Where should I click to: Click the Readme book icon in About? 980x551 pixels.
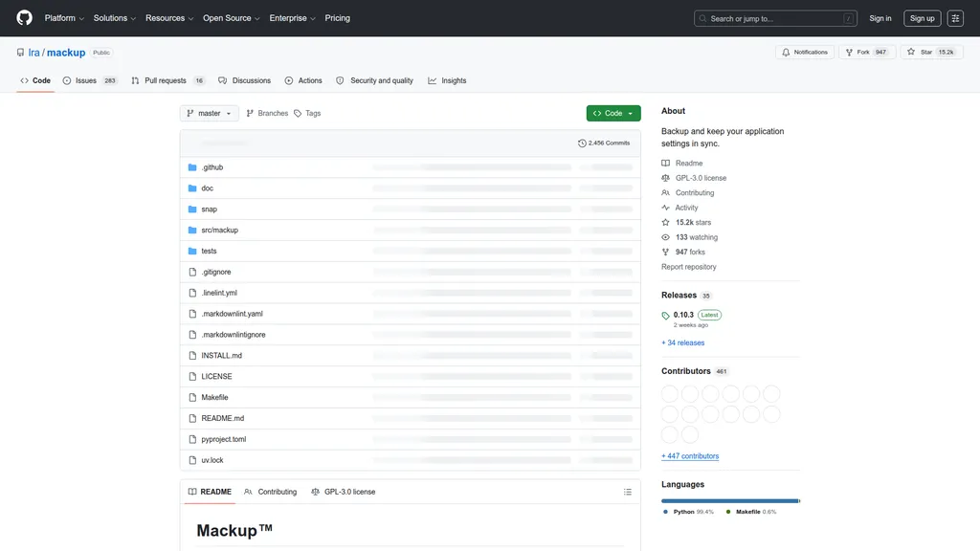click(666, 163)
